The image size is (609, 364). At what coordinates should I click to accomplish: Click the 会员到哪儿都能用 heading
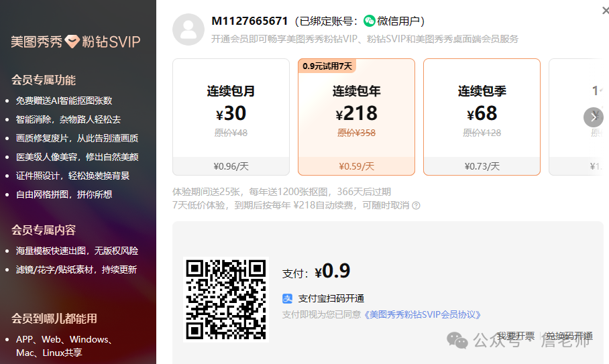[54, 318]
